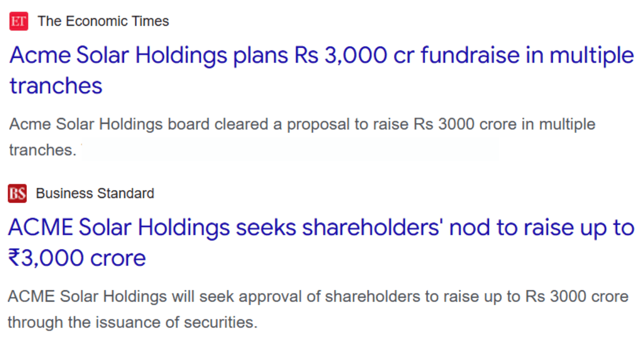Click the word 'shareholders'' in the Business Standard headline
Viewport: 644px width, 338px height.
click(372, 228)
